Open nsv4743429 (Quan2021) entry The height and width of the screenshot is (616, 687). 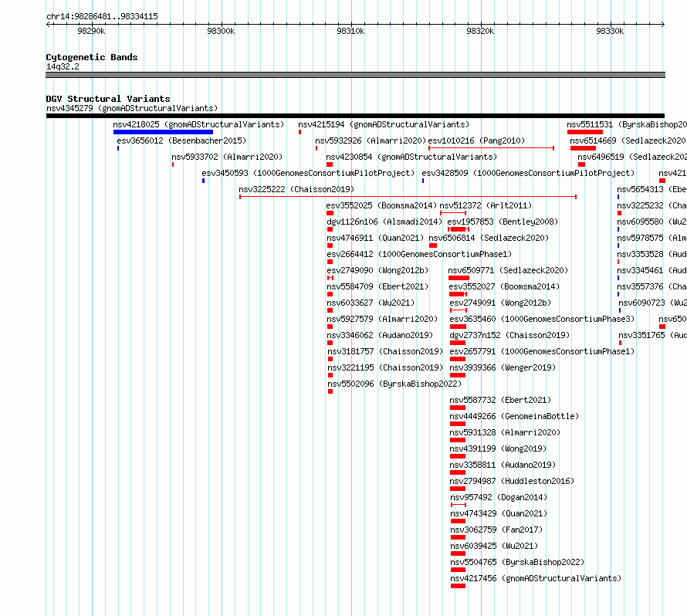click(499, 513)
